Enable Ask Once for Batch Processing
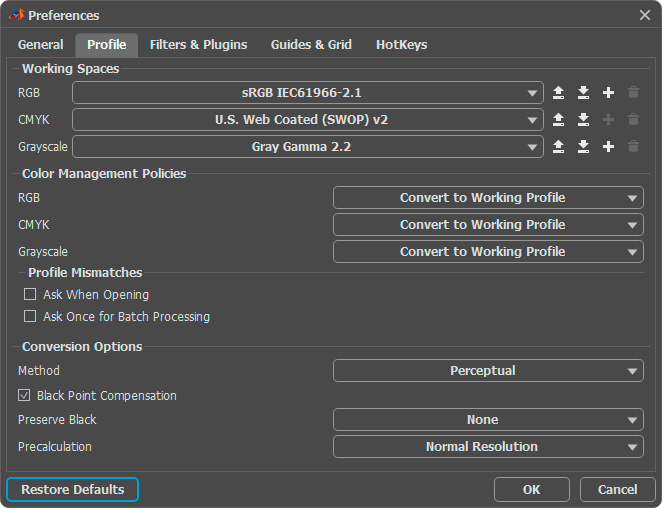This screenshot has width=662, height=508. coord(30,316)
